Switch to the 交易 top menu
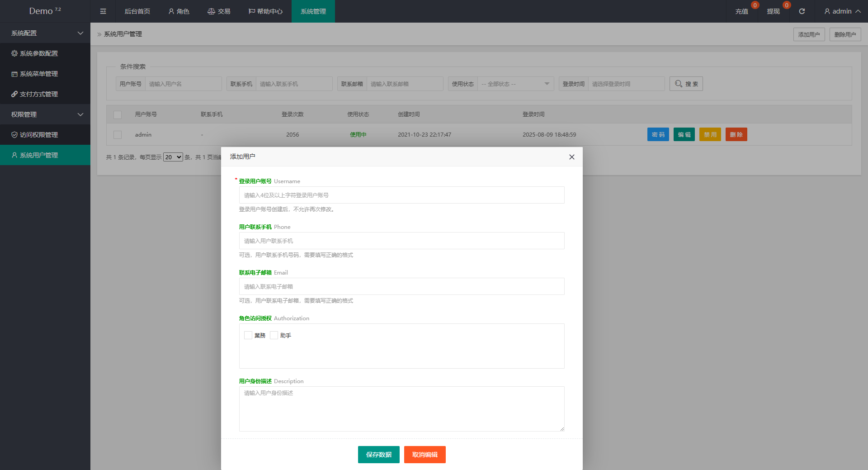The image size is (868, 470). [x=219, y=11]
